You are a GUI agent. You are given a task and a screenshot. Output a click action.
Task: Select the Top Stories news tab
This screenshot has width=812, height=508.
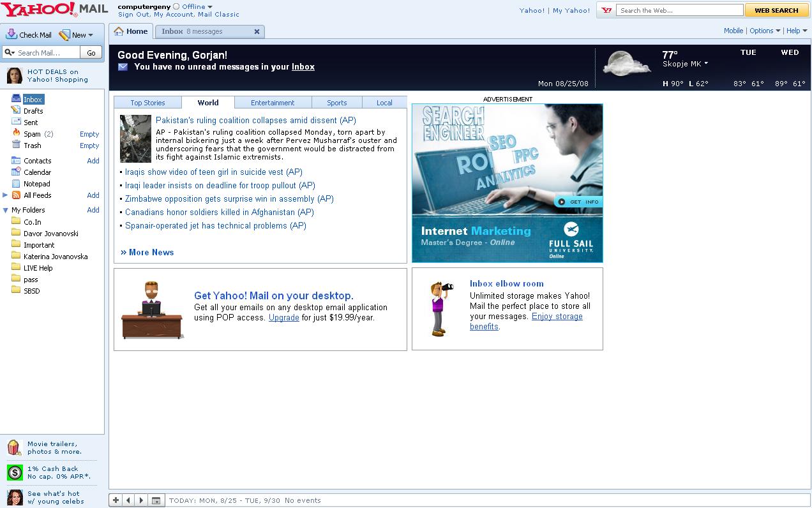click(147, 103)
